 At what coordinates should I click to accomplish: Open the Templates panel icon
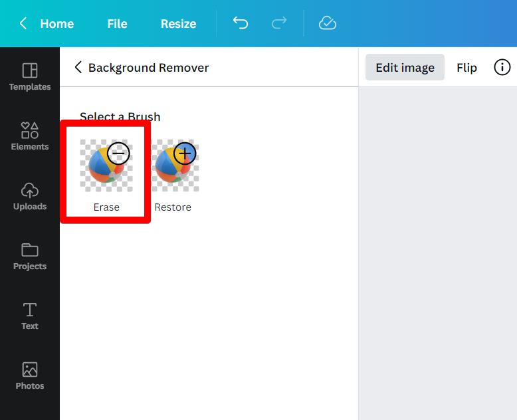(x=30, y=70)
